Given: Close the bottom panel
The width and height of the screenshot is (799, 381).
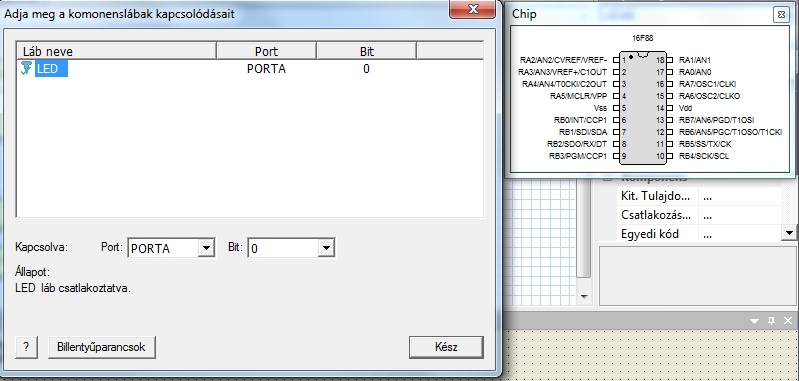Looking at the screenshot, I should 788,320.
